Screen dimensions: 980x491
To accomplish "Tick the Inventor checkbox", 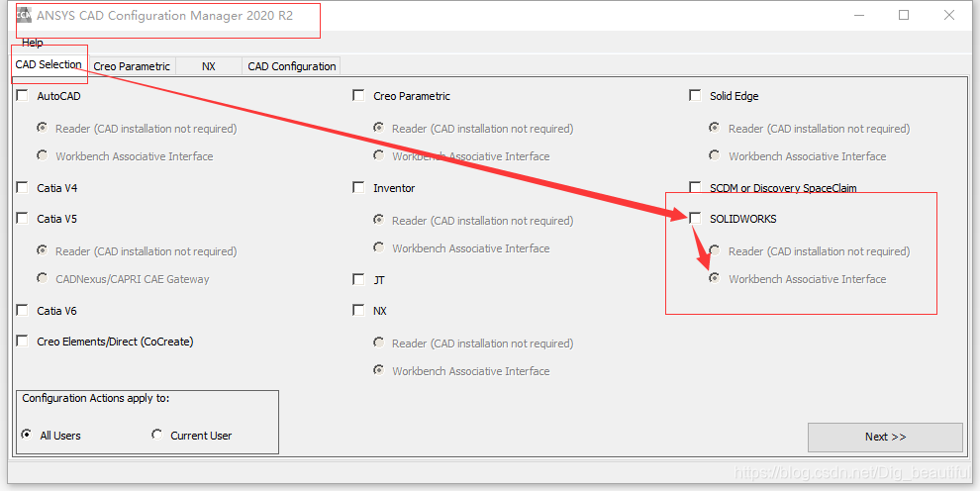I will click(358, 187).
